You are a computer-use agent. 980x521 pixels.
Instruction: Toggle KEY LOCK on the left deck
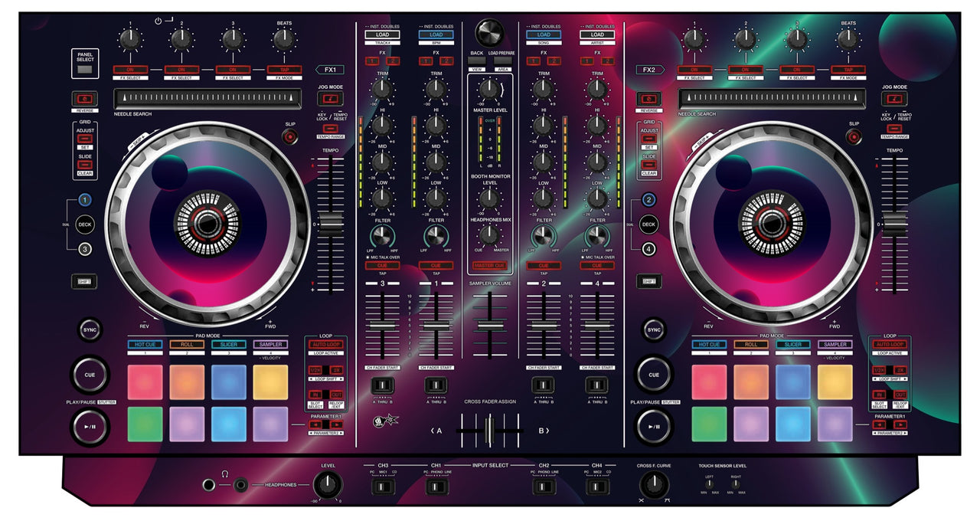tap(331, 128)
